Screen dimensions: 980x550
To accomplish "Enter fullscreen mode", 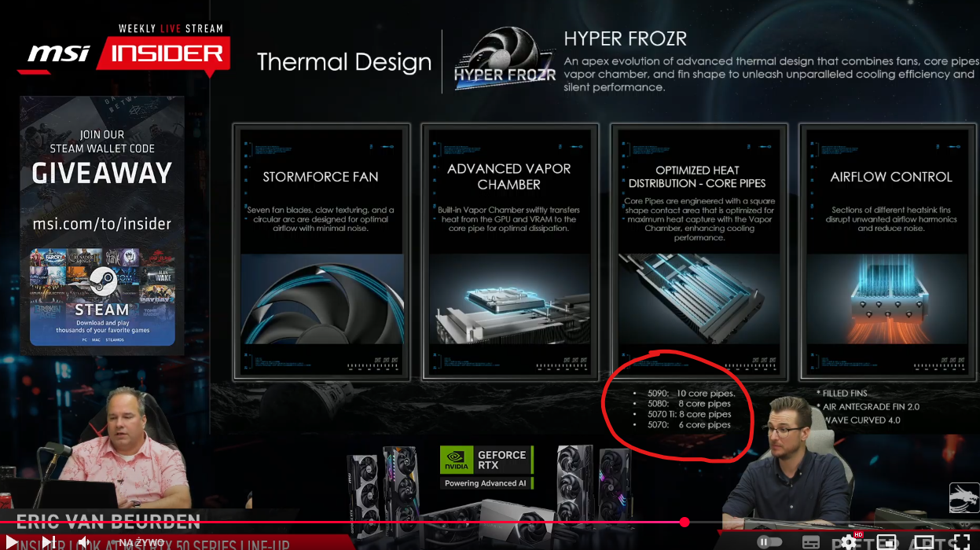I will (961, 541).
